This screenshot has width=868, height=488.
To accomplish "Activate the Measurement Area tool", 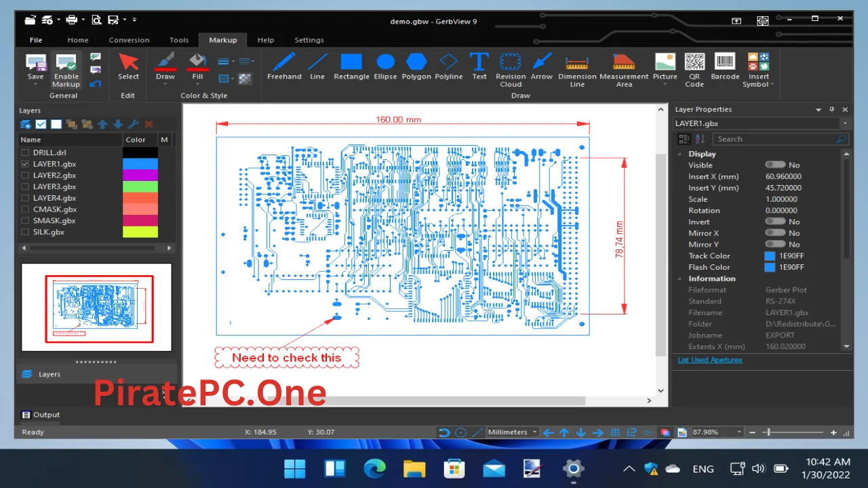I will [624, 70].
